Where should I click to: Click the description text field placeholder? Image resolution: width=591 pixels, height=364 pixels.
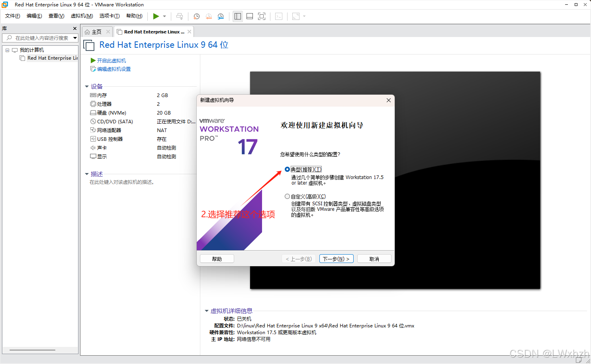coord(122,182)
